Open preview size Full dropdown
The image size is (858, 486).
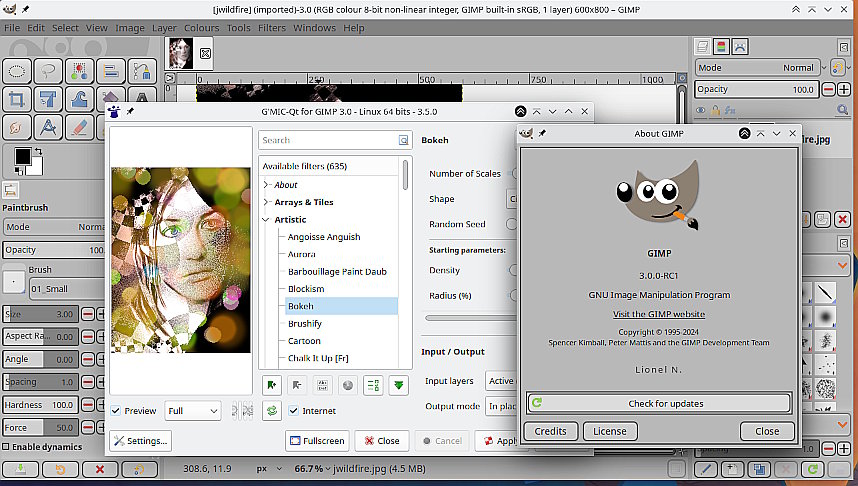[193, 410]
